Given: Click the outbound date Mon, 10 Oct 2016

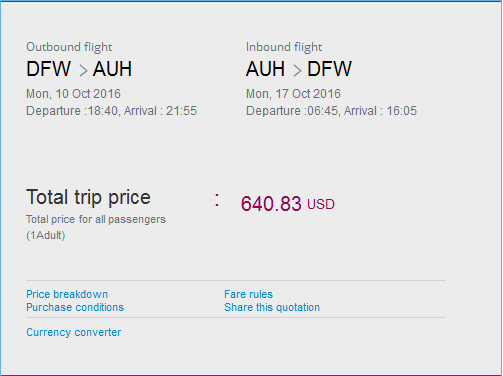Looking at the screenshot, I should coord(73,94).
